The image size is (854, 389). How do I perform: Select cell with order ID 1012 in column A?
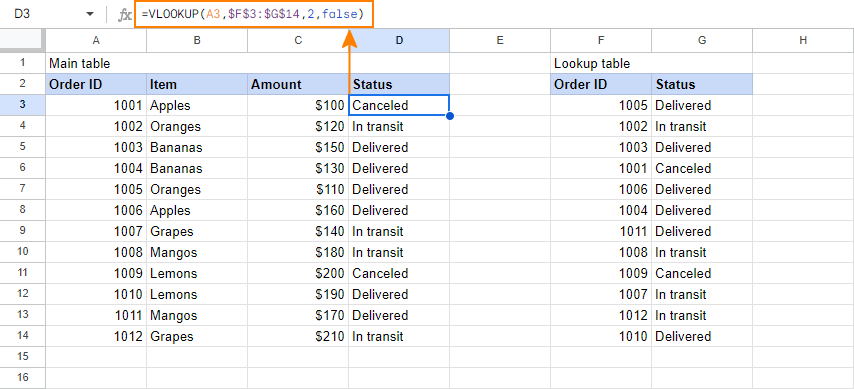pyautogui.click(x=96, y=336)
